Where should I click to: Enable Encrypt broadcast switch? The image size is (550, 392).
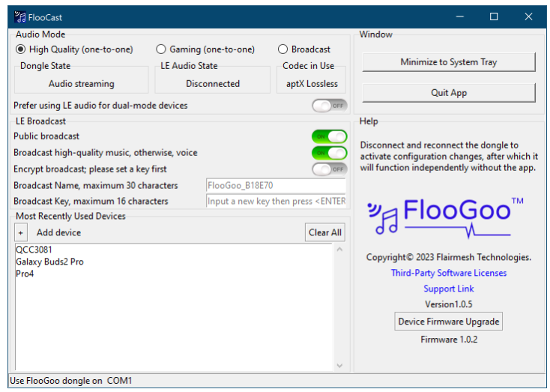(330, 169)
